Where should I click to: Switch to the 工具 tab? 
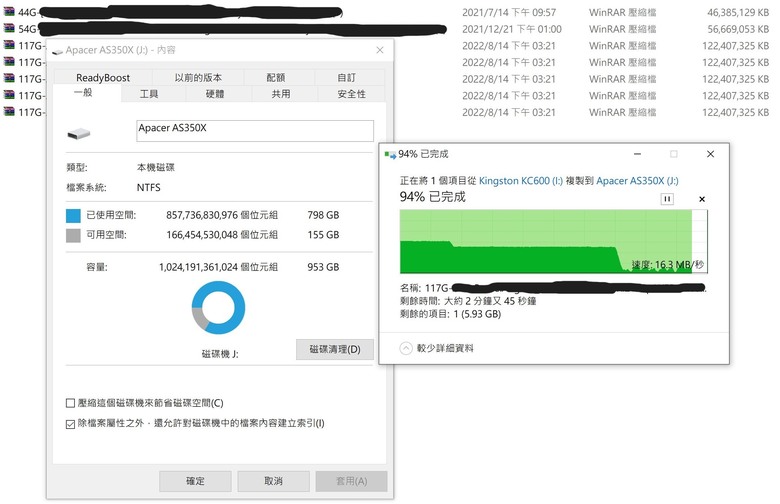[149, 94]
